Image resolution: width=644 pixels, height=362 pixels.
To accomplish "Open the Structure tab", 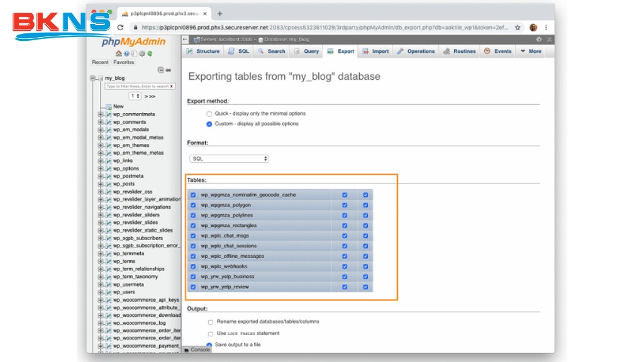I will [x=203, y=52].
